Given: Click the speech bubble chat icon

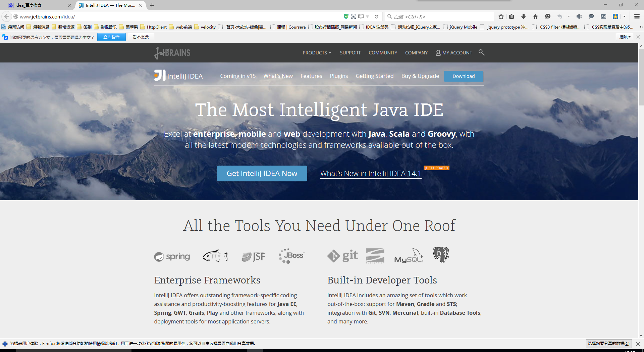Looking at the screenshot, I should (x=591, y=16).
